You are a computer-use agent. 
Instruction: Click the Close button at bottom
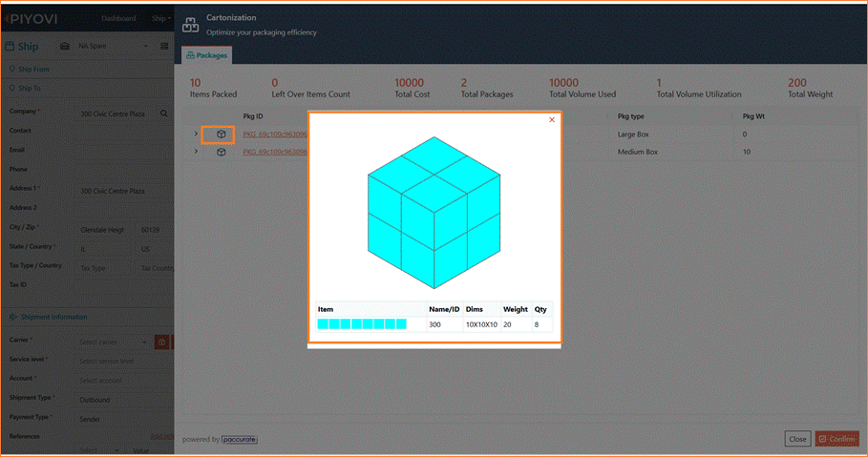pyautogui.click(x=797, y=439)
